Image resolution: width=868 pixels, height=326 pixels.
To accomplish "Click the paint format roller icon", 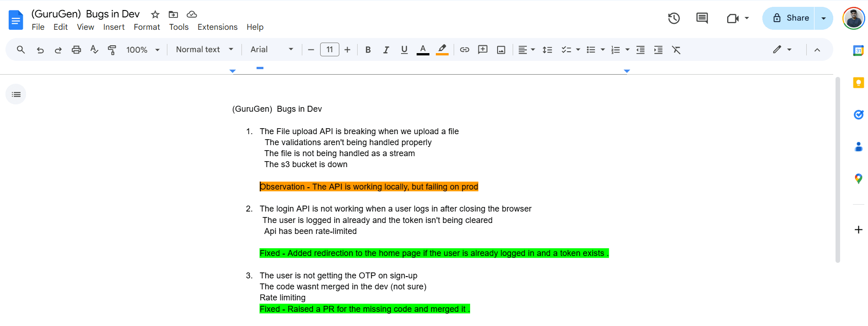I will click(x=112, y=50).
